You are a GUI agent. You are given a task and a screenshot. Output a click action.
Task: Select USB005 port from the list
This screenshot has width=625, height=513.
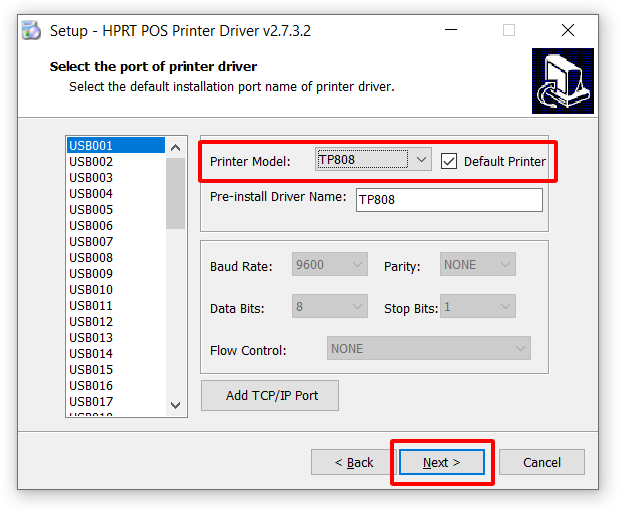(115, 210)
